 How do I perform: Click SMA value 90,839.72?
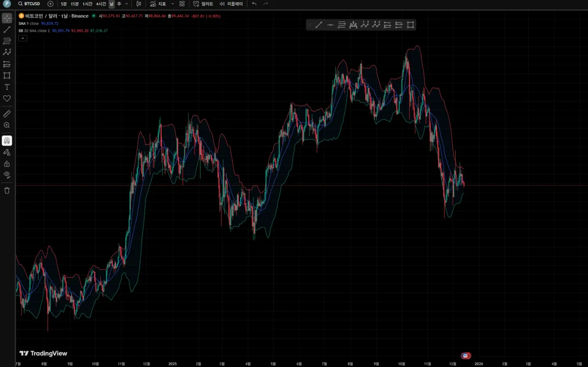(x=49, y=23)
